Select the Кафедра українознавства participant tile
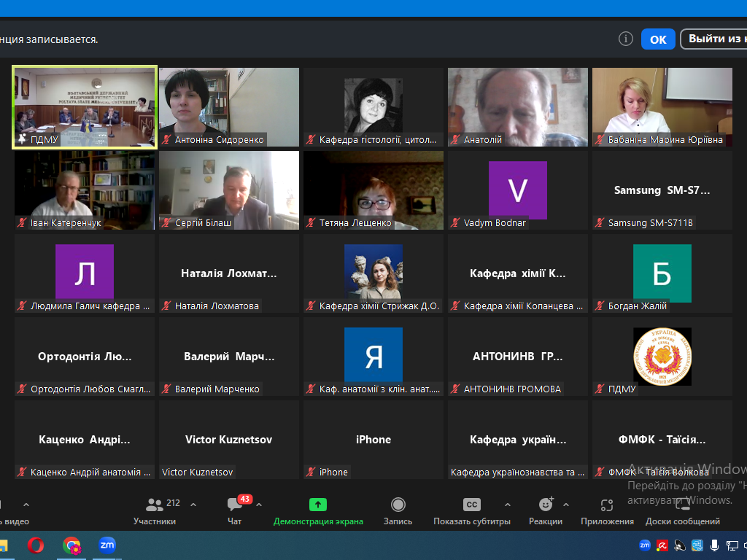 point(518,440)
